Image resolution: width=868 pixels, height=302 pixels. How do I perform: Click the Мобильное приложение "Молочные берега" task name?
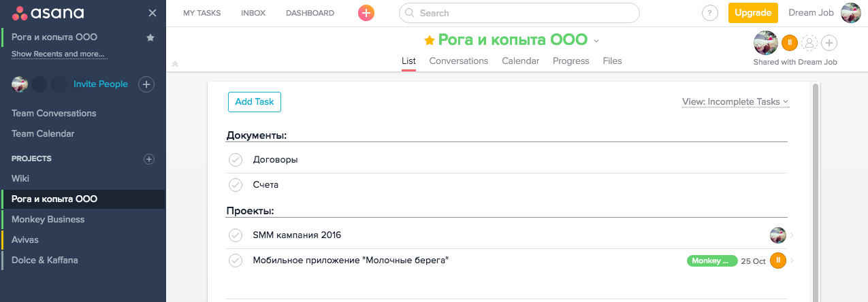point(351,261)
